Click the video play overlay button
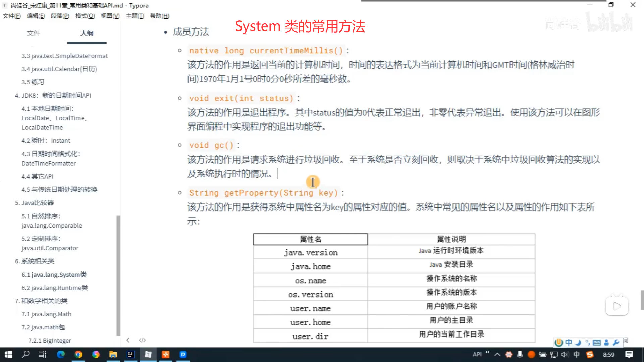The height and width of the screenshot is (362, 644). [617, 306]
